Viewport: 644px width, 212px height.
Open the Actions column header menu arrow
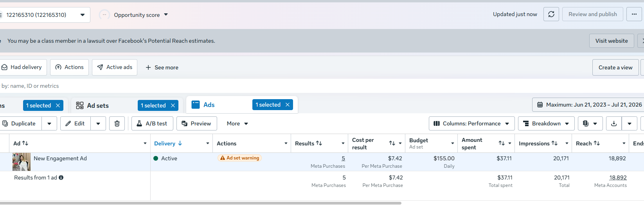point(286,143)
